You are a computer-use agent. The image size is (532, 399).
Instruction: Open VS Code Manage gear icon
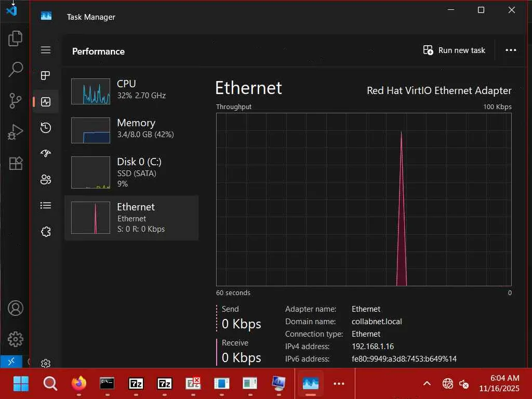pos(15,339)
